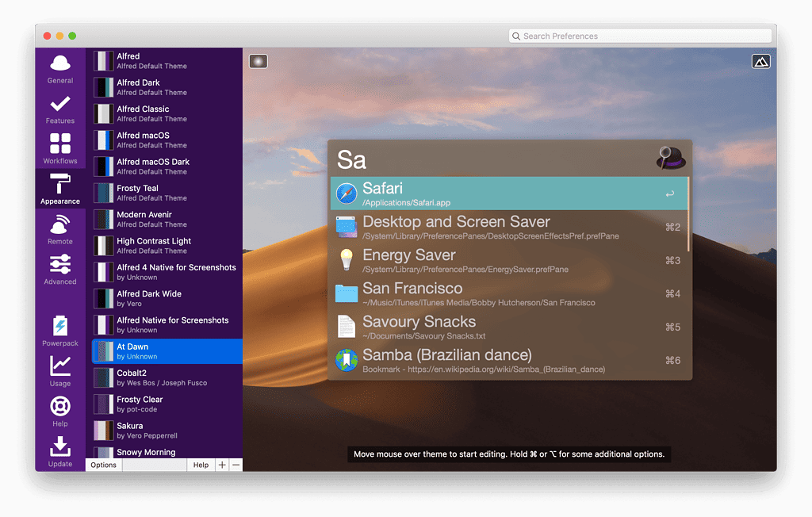Click the Energy Saver light bulb icon

[x=347, y=260]
